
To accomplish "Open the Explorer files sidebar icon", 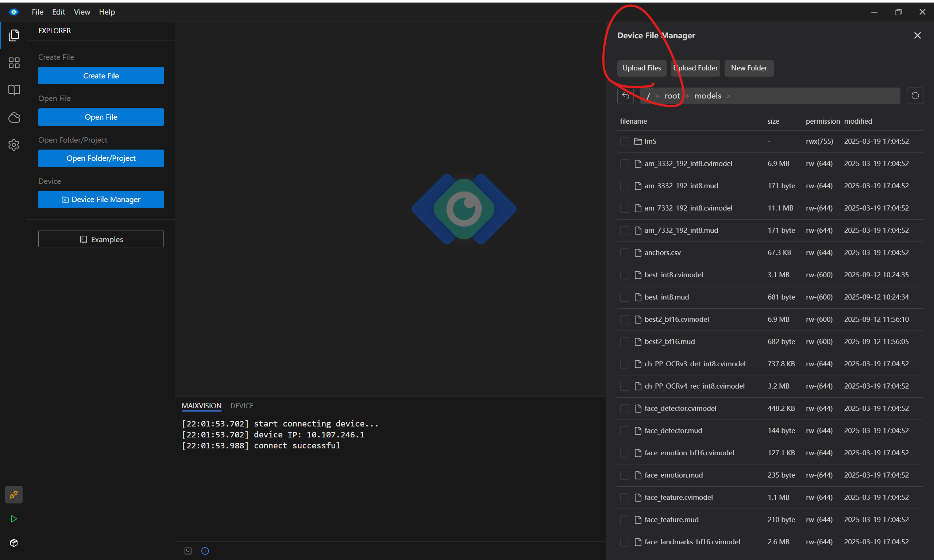I will click(x=14, y=35).
